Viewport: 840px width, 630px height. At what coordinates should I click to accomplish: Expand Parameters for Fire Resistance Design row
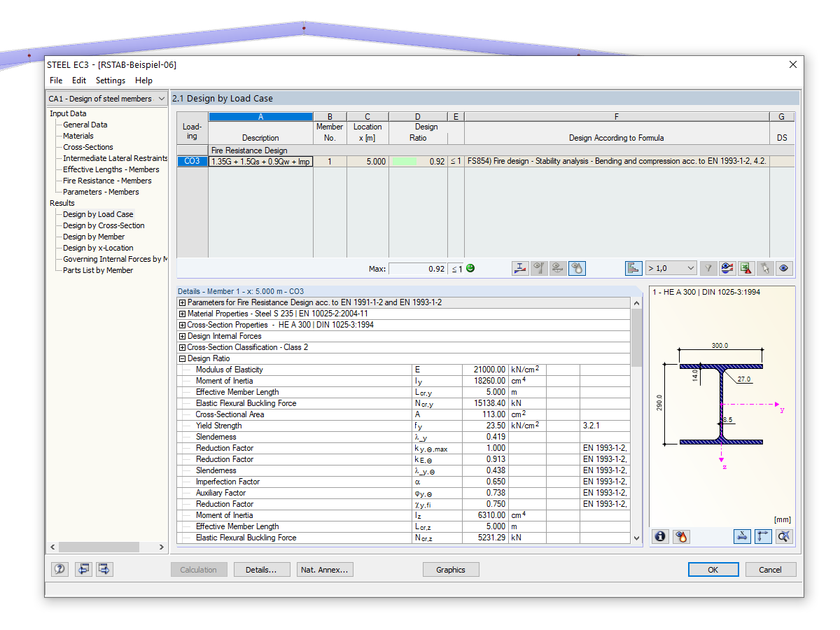[x=183, y=302]
